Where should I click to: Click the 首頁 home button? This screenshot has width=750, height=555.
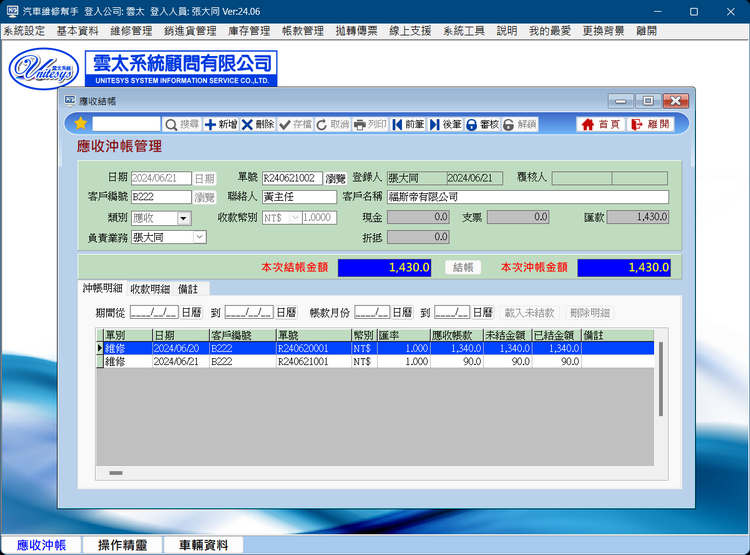point(600,124)
